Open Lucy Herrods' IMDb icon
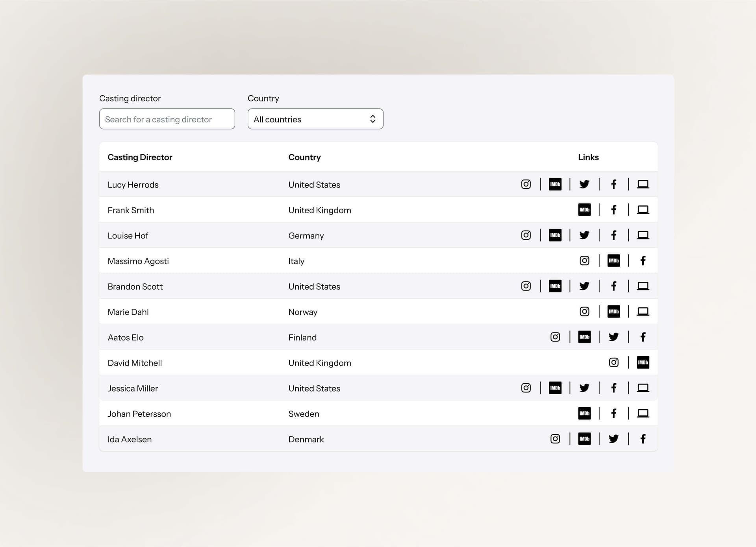The image size is (756, 547). click(555, 184)
